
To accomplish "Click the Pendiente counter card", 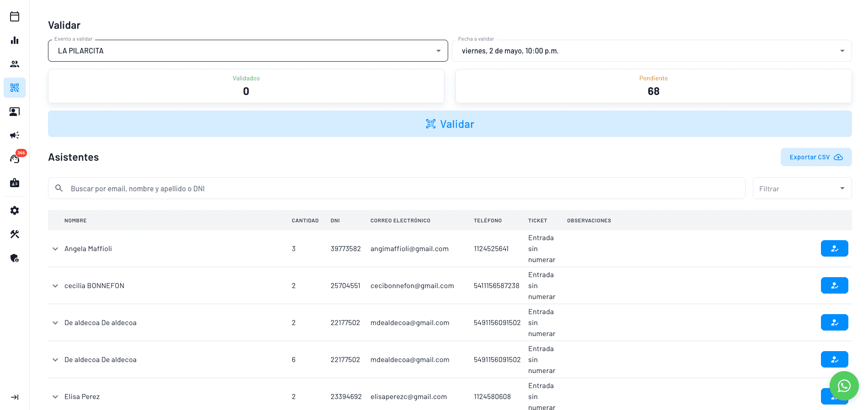I will click(654, 86).
